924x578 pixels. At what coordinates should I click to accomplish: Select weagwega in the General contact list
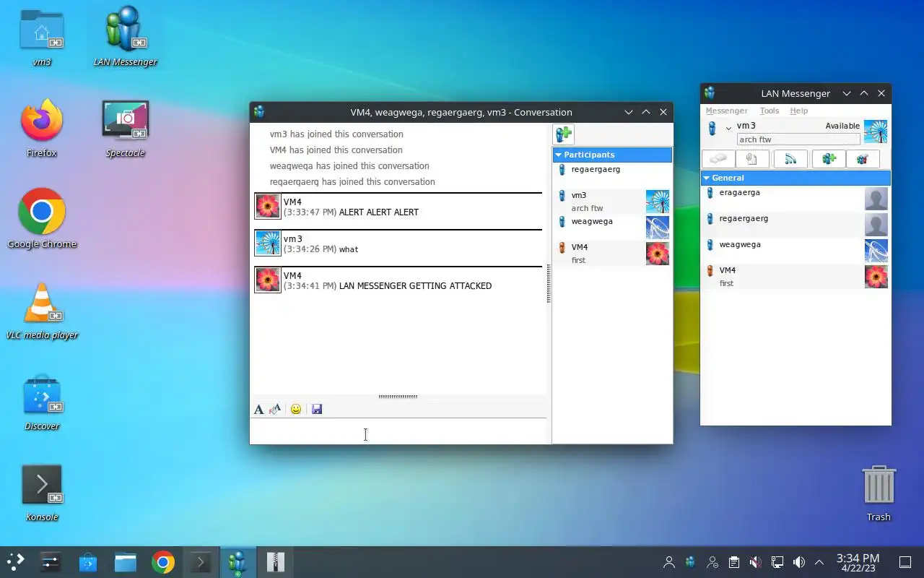click(x=796, y=251)
